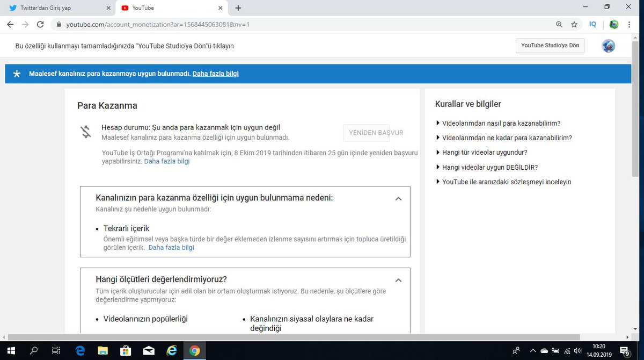The height and width of the screenshot is (360, 644).
Task: Click the "Videolarınızın popülerliği" bullet text
Action: (145, 319)
